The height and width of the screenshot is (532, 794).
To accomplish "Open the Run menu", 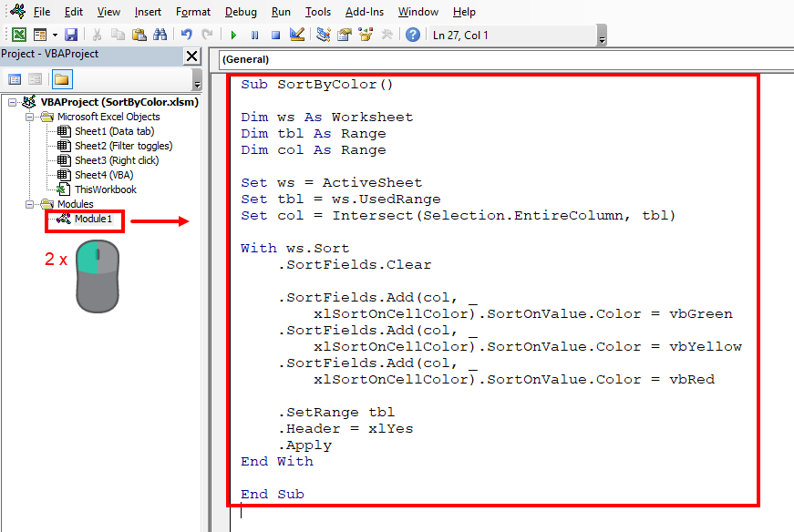I will point(281,12).
